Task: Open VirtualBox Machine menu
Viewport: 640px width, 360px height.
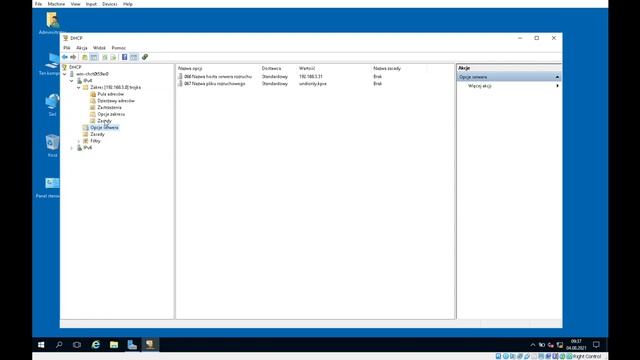Action: [x=56, y=4]
